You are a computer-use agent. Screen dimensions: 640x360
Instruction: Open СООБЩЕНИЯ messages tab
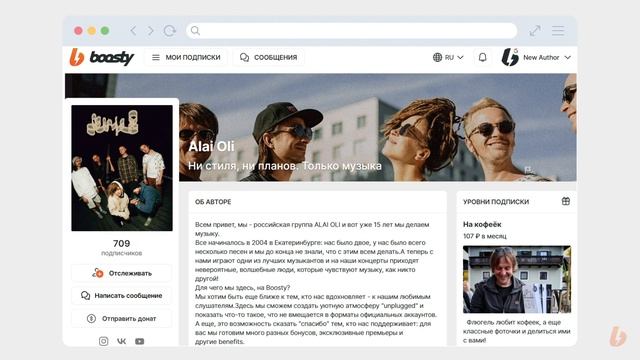pos(269,58)
